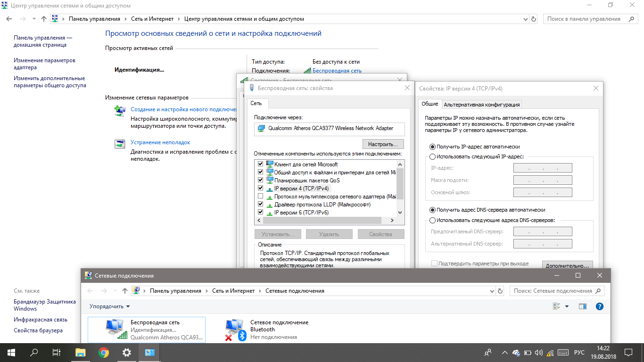This screenshot has height=362, width=644.
Task: Click the battery icon in system tray
Action: pyautogui.click(x=528, y=353)
